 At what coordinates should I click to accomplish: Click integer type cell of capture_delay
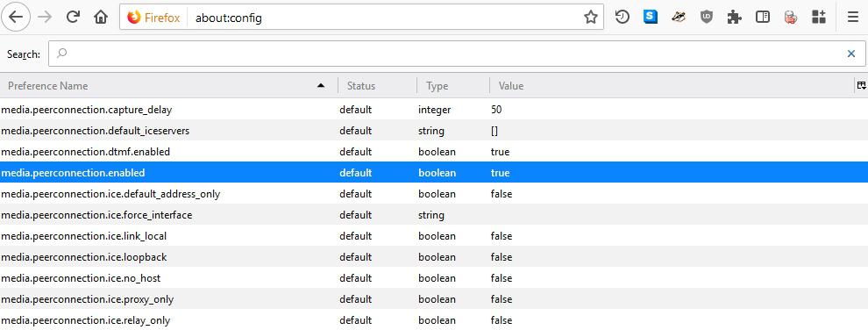pos(435,111)
